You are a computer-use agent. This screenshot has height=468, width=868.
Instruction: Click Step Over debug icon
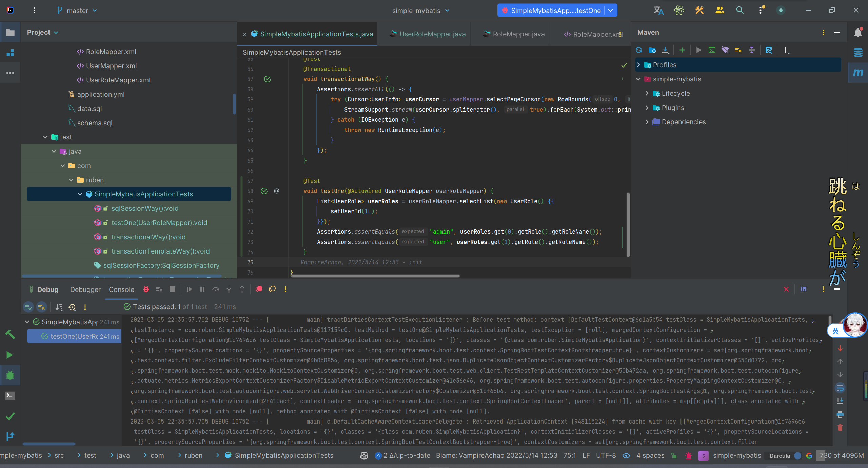[x=216, y=289]
